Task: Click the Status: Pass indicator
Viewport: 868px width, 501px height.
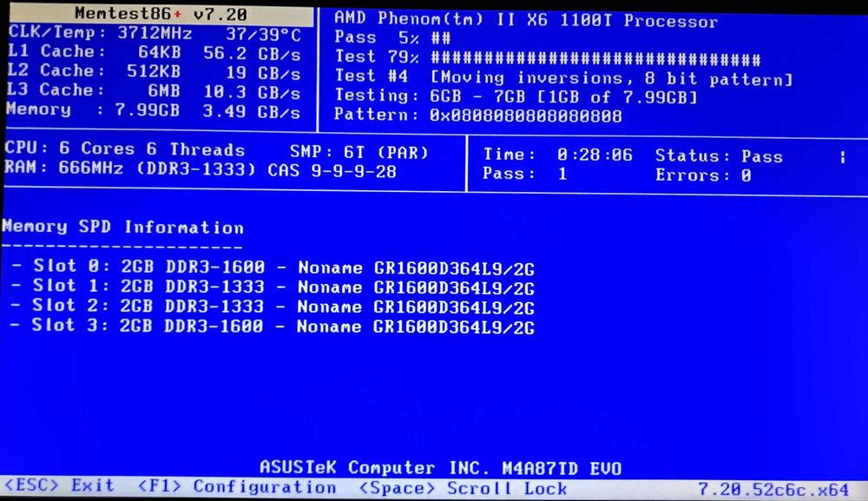Action: (719, 156)
